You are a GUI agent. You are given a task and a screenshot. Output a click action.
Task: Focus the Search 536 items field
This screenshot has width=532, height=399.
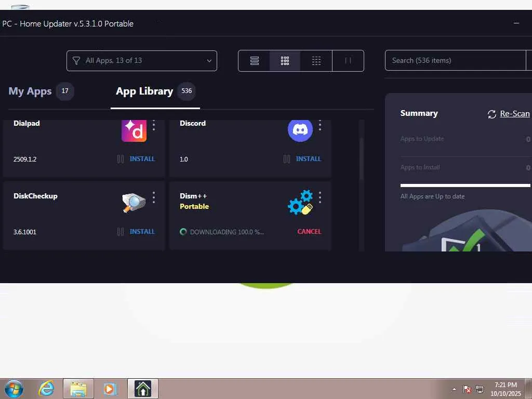455,61
